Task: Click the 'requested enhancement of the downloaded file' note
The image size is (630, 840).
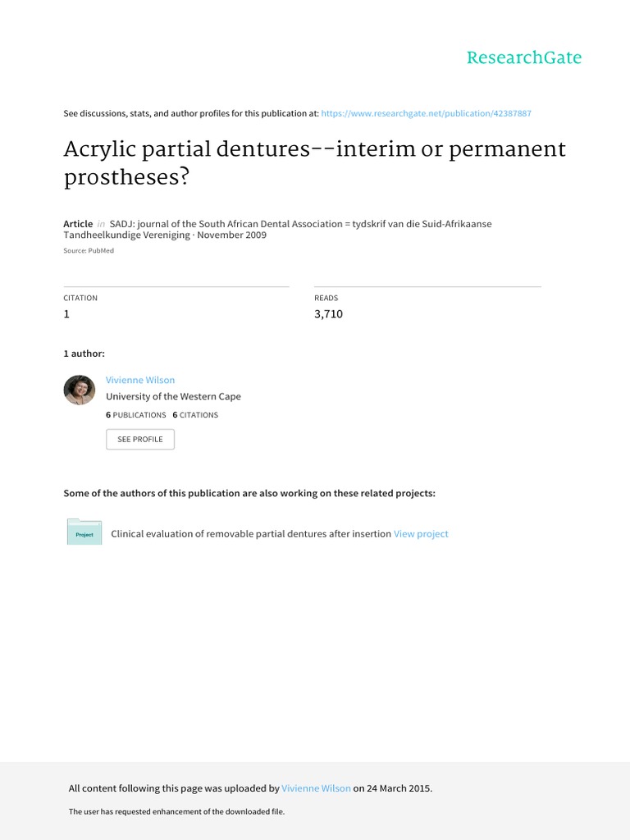Action: click(x=176, y=811)
